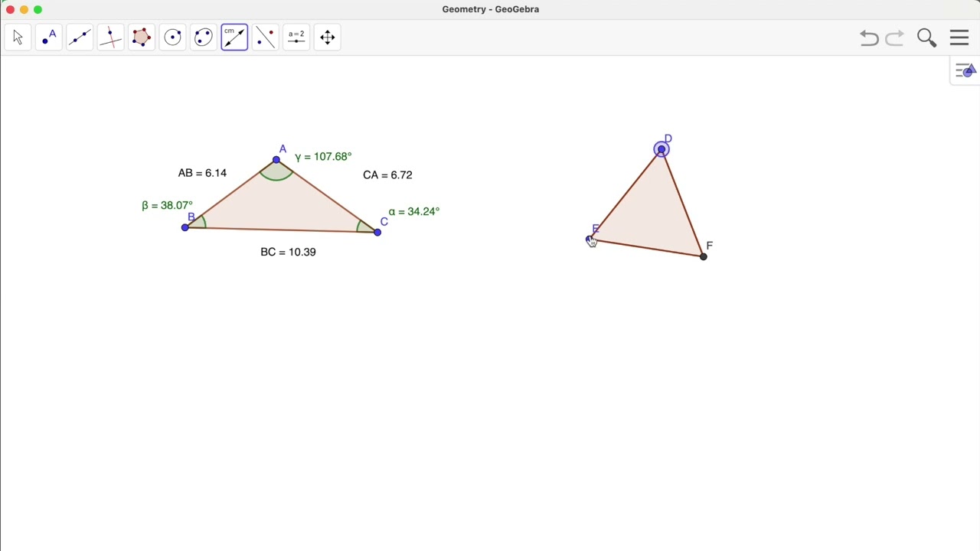Viewport: 980px width, 551px height.
Task: Select the Point tool
Action: point(49,37)
